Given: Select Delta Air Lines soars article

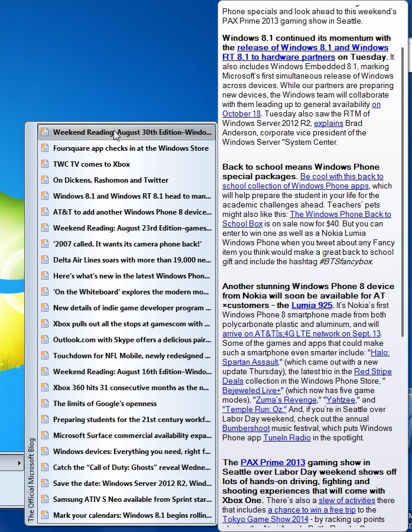Looking at the screenshot, I should pos(126,259).
